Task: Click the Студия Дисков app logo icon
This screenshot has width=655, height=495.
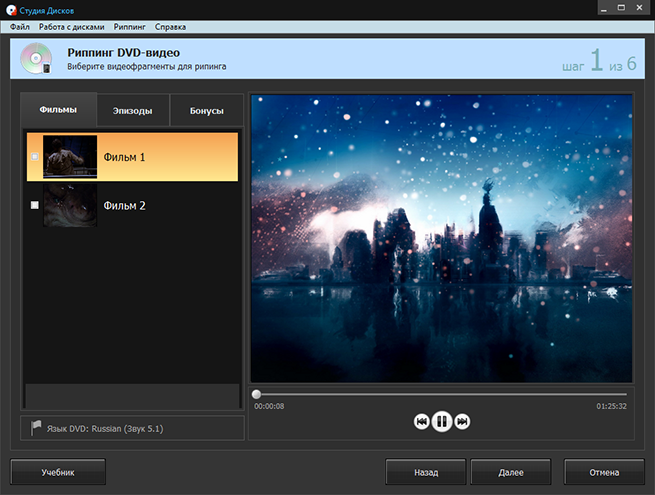Action: pyautogui.click(x=10, y=9)
